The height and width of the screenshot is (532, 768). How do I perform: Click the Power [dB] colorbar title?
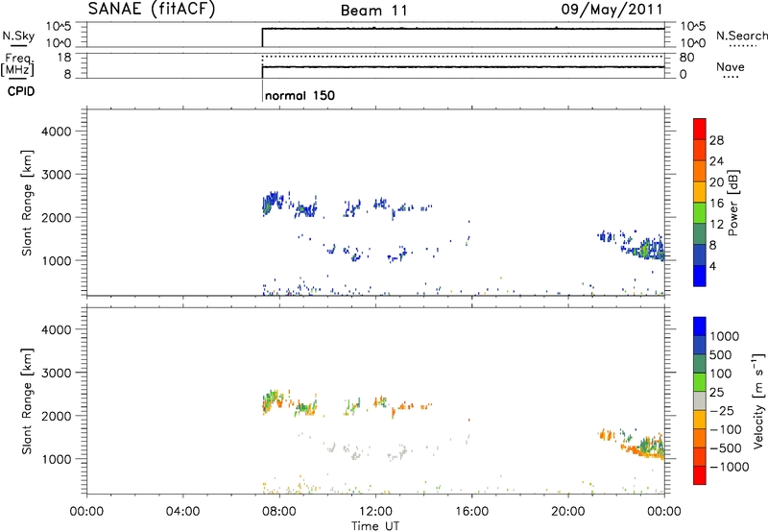pos(733,203)
